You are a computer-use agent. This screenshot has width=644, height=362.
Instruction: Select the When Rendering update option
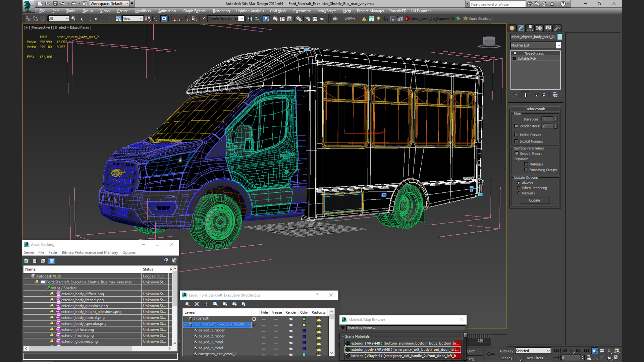[x=519, y=188]
